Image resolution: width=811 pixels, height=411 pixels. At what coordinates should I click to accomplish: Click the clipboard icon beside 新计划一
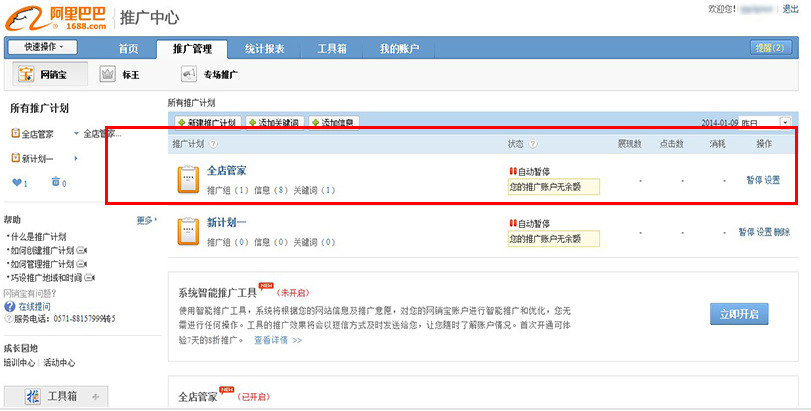pos(186,230)
